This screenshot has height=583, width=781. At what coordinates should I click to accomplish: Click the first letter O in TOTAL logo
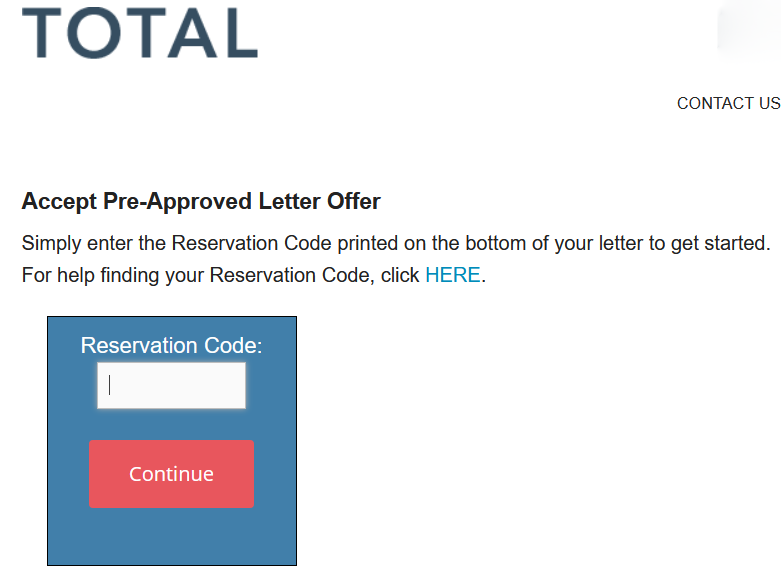(x=94, y=33)
